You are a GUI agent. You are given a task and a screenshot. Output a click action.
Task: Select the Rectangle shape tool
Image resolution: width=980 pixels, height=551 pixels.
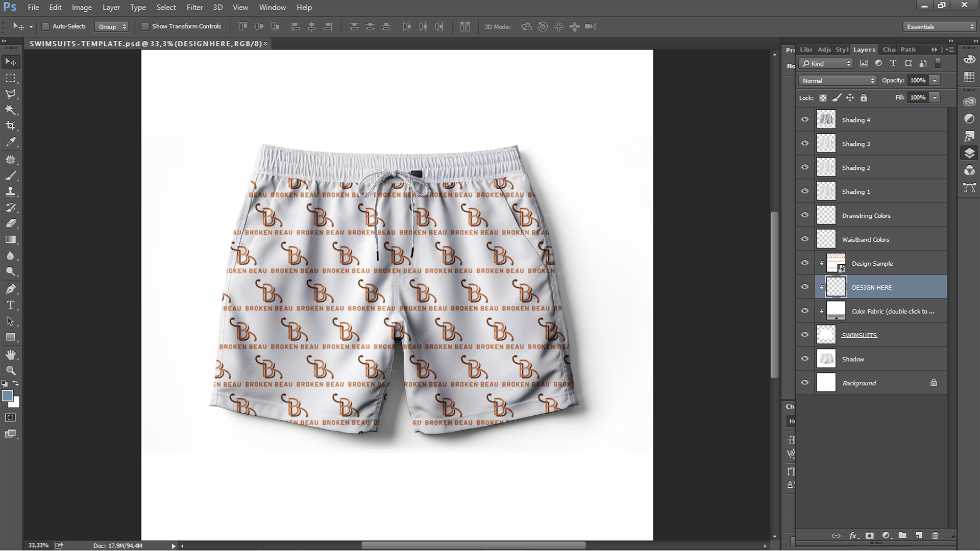coord(11,337)
